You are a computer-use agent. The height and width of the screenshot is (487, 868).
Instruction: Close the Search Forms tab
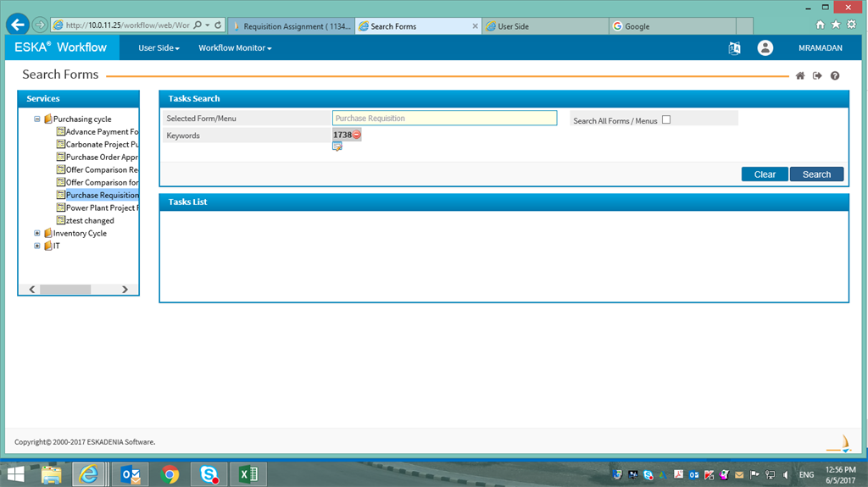pos(475,26)
